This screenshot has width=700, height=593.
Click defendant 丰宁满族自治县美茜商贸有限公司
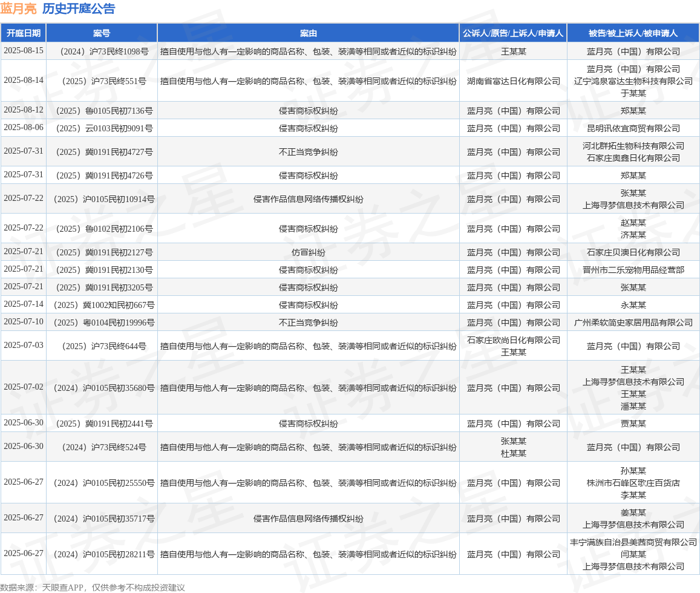click(633, 542)
